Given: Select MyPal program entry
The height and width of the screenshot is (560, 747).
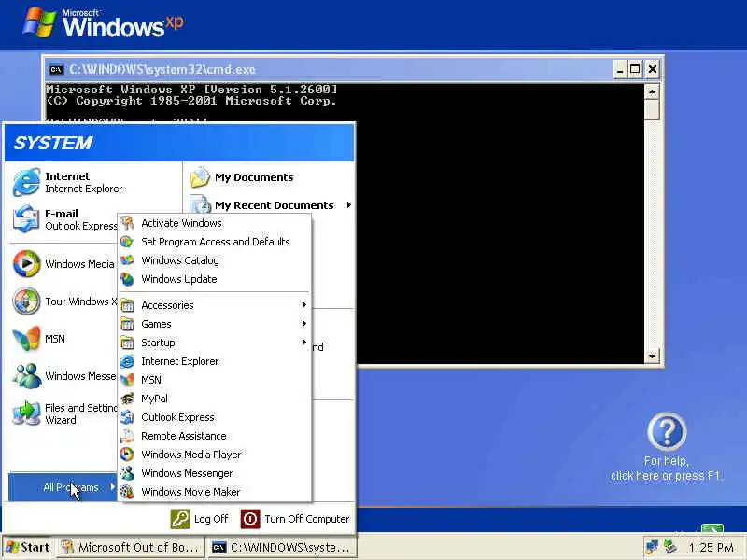Looking at the screenshot, I should (215, 399).
